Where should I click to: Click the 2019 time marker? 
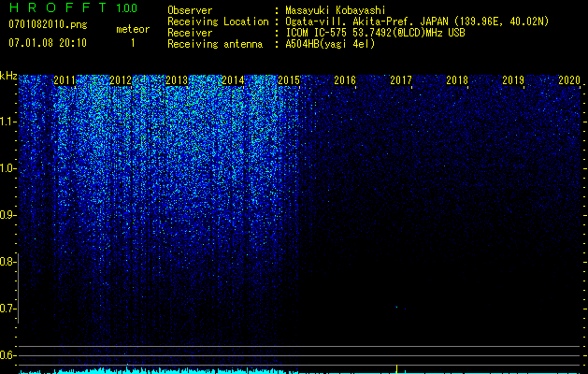coord(513,80)
